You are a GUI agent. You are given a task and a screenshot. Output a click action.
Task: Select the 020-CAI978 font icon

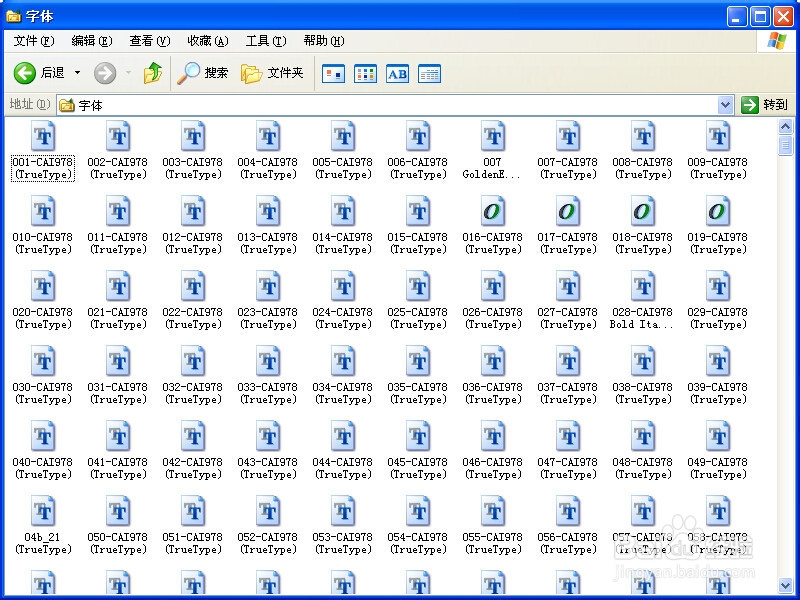coord(43,286)
